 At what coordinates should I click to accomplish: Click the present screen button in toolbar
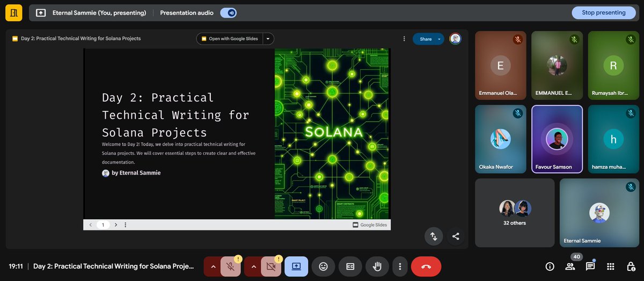[296, 266]
